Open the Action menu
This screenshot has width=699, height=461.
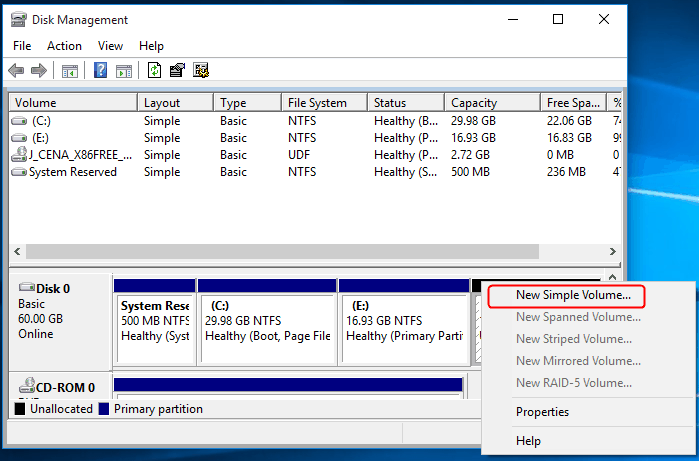[x=64, y=46]
